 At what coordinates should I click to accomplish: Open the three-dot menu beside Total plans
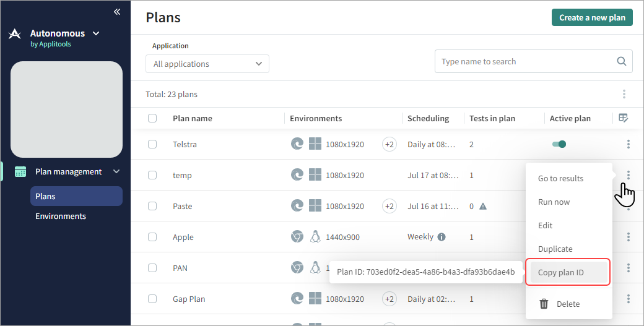(x=624, y=94)
